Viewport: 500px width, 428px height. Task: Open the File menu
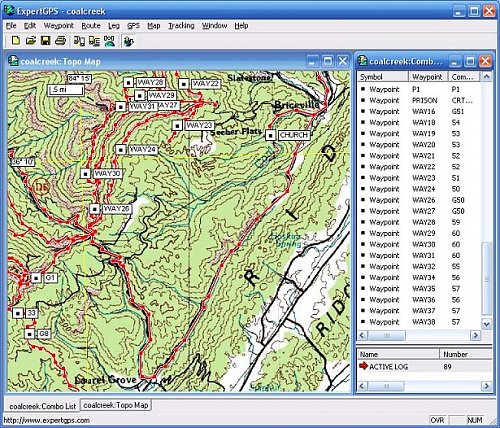[x=11, y=26]
